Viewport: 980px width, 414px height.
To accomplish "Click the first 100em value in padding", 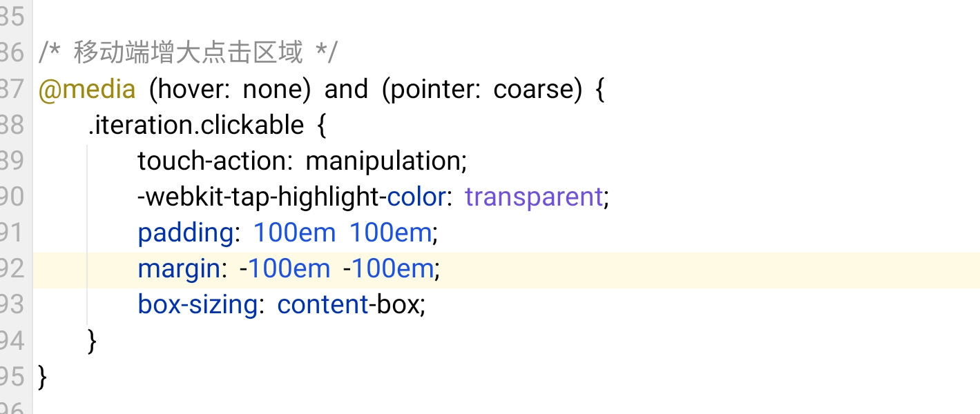I will point(295,233).
